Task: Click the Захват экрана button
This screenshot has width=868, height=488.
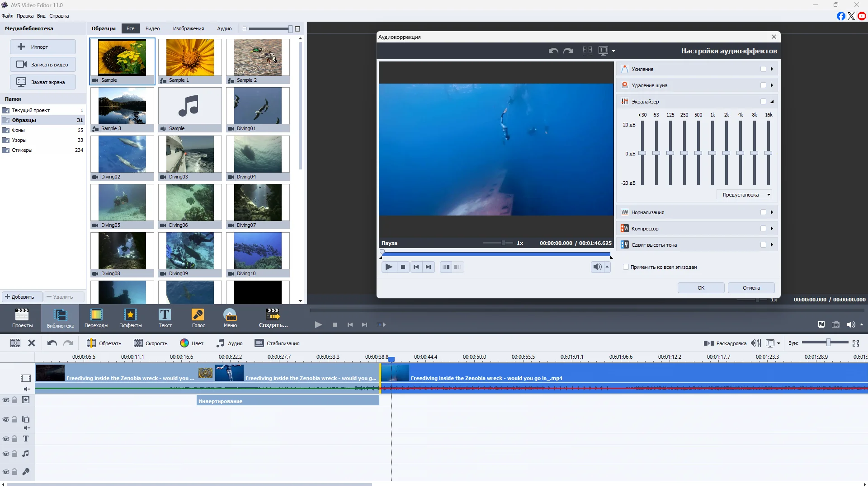Action: tap(43, 82)
